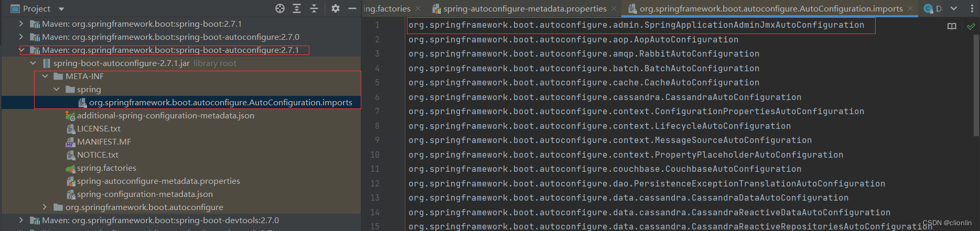Image resolution: width=980 pixels, height=231 pixels.
Task: Click the MANIFEST.MF file icon
Action: (x=70, y=142)
